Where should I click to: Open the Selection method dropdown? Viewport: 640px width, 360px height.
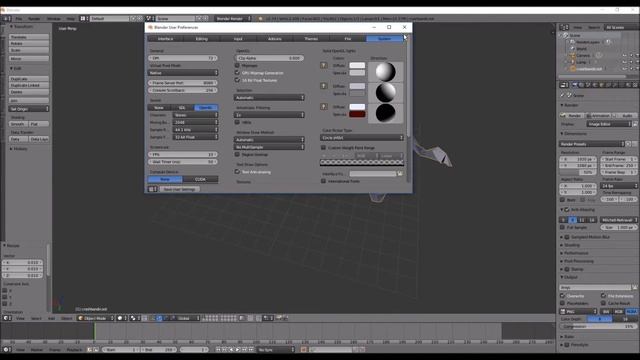[x=269, y=98]
